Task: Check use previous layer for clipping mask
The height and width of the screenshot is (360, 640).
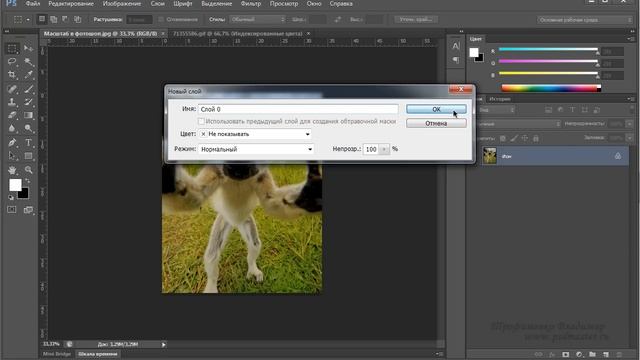Action: 201,121
